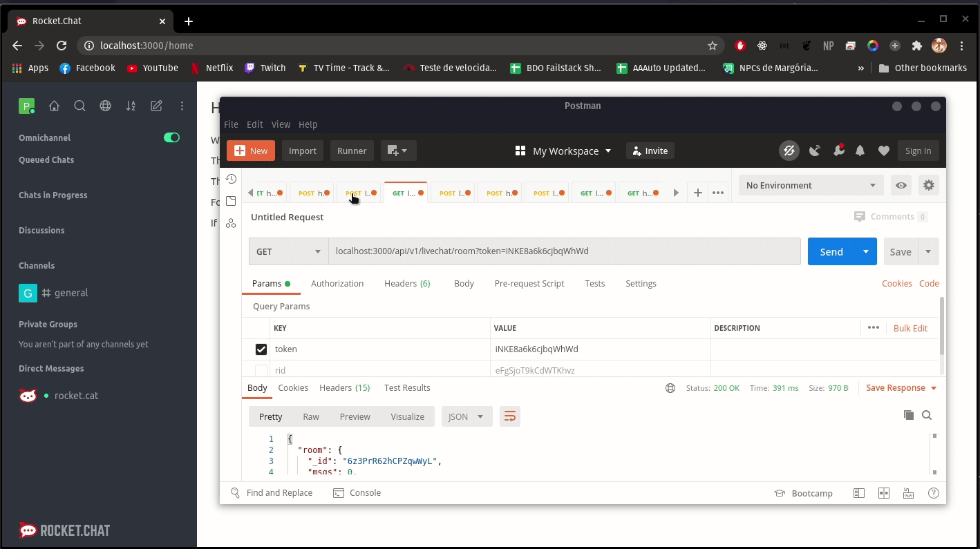980x549 pixels.
Task: Open Postman keyboard shortcuts icon
Action: [x=908, y=493]
